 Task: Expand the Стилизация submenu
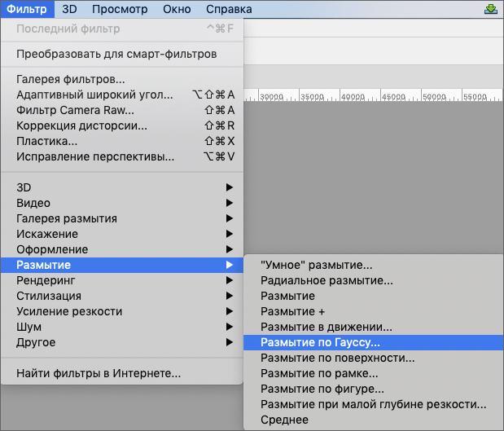click(122, 296)
